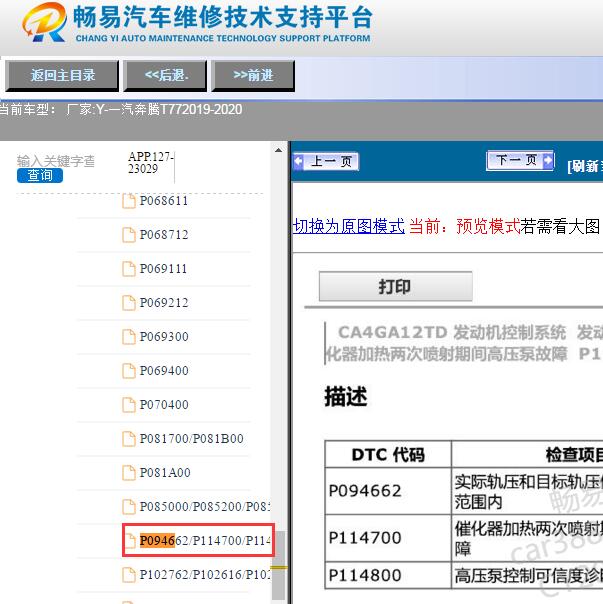Viewport: 603px width, 604px height.
Task: Click the left arrow icon on 上一页
Action: [x=299, y=161]
